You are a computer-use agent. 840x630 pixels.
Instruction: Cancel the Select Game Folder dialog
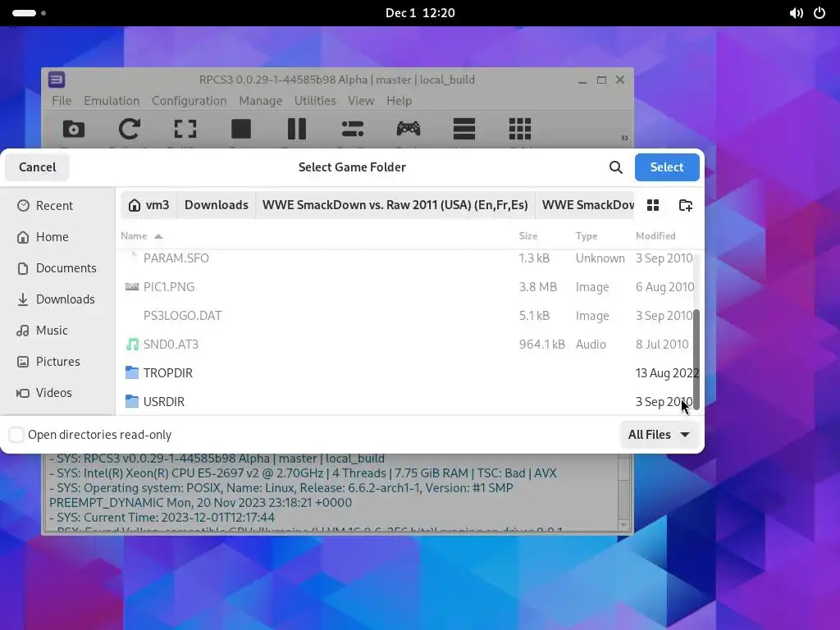point(38,167)
